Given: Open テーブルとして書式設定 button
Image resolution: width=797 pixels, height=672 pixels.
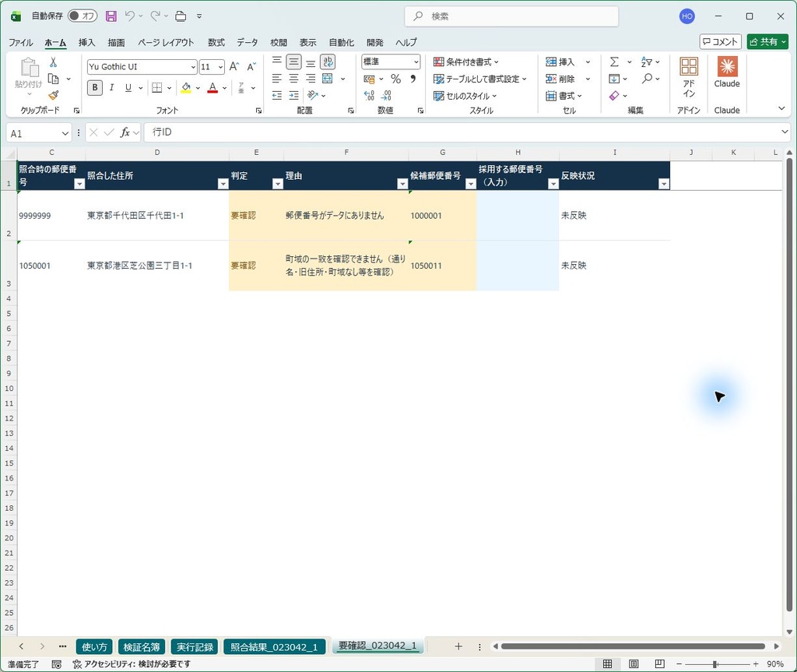Looking at the screenshot, I should tap(479, 79).
